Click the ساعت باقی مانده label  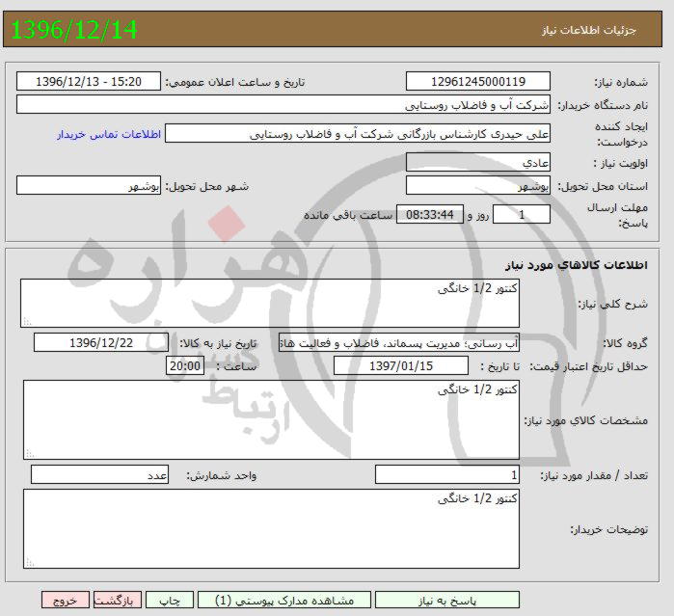(x=348, y=215)
